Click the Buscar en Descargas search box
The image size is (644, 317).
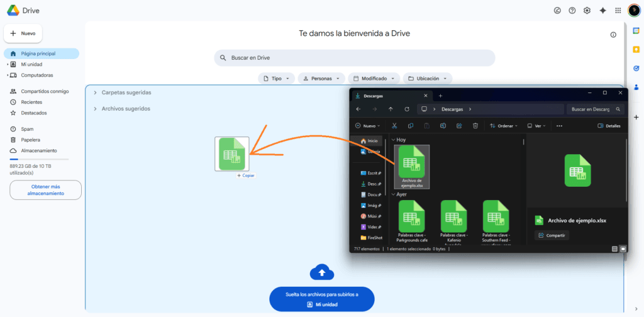point(596,109)
